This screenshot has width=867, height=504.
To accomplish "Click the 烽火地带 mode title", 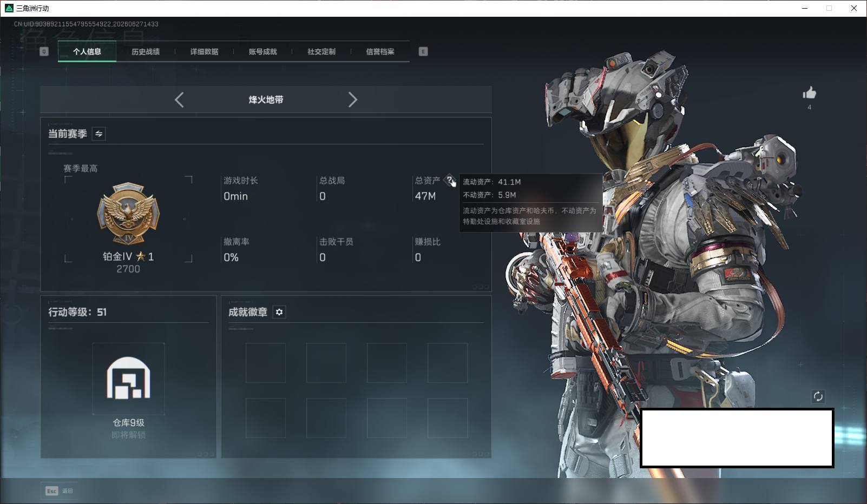I will pos(266,100).
